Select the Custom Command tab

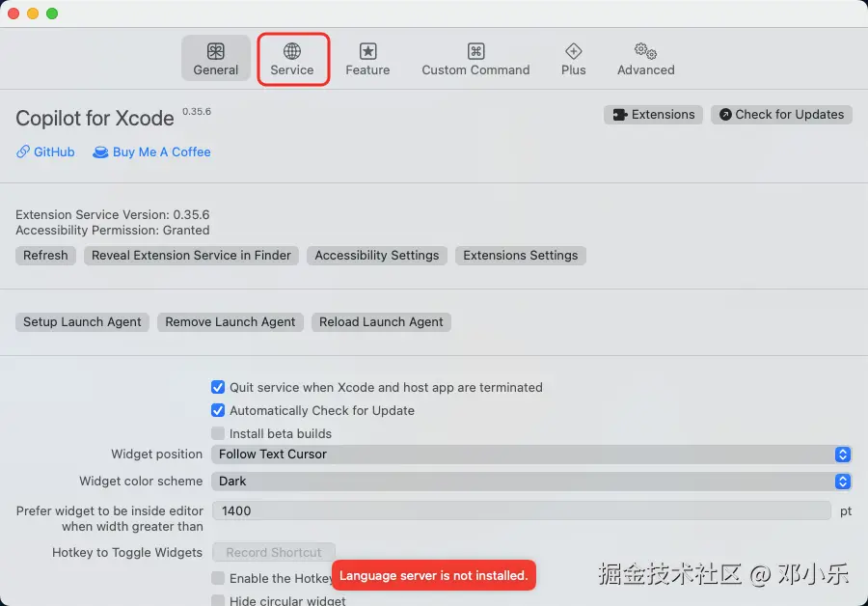[x=475, y=59]
